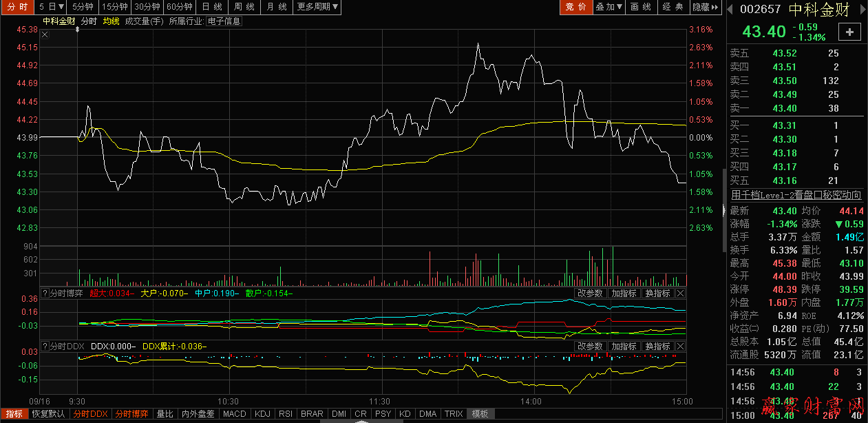Image resolution: width=868 pixels, height=423 pixels.
Task: Close the 分时DDX indicator panel
Action: point(680,346)
